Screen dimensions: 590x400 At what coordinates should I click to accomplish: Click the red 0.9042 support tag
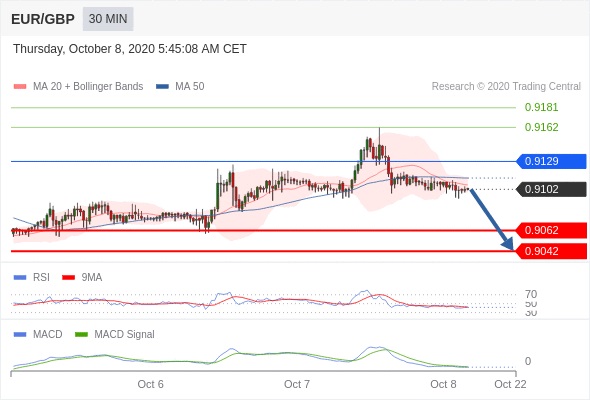coord(551,251)
